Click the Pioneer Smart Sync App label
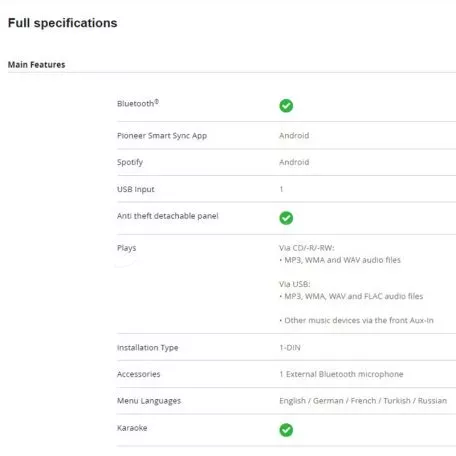The height and width of the screenshot is (456, 456). [x=162, y=136]
